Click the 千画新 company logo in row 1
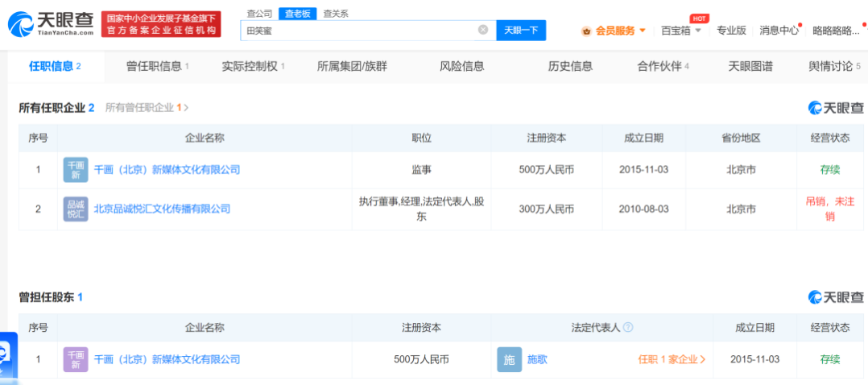 coord(76,170)
